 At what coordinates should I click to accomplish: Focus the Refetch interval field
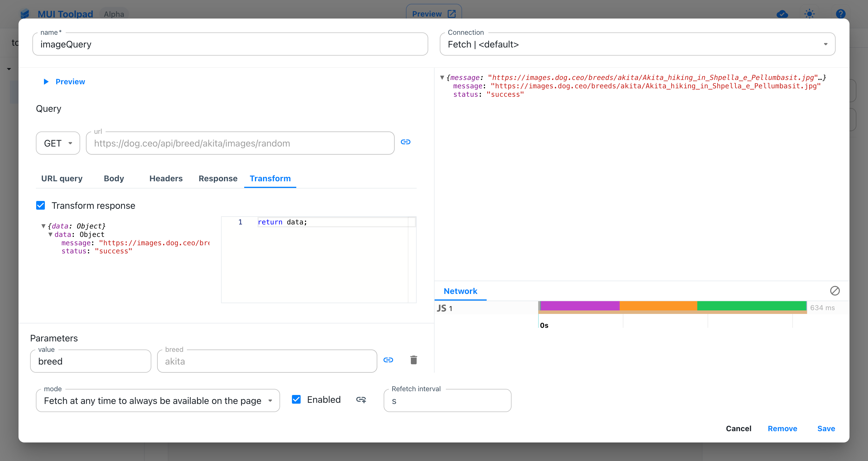(447, 400)
